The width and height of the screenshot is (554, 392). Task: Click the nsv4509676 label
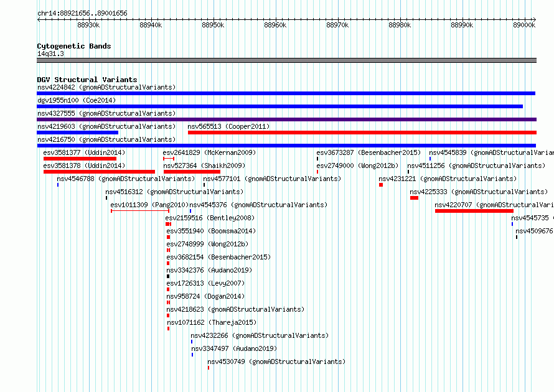coord(534,231)
